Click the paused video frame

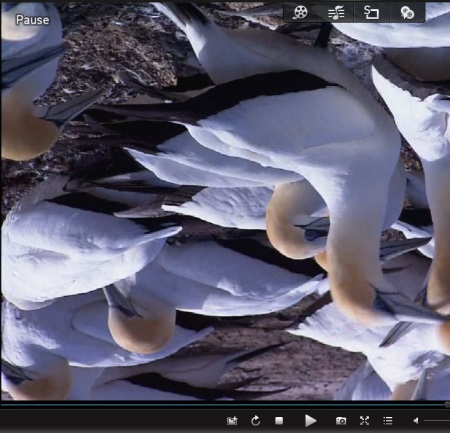coord(225,201)
